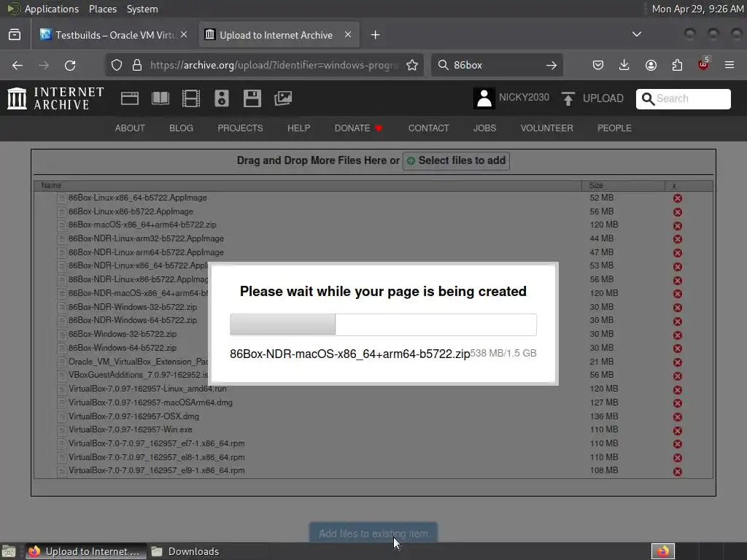Viewport: 747px width, 560px height.
Task: Remove 86Box-Linux-x86_64-b5722.AppImage with red X
Action: [678, 198]
